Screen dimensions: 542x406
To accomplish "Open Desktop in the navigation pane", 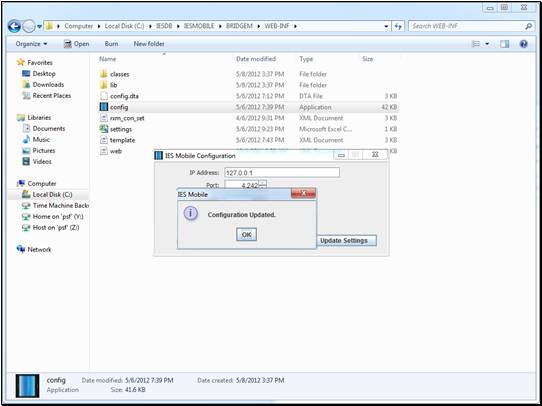I will [x=44, y=74].
